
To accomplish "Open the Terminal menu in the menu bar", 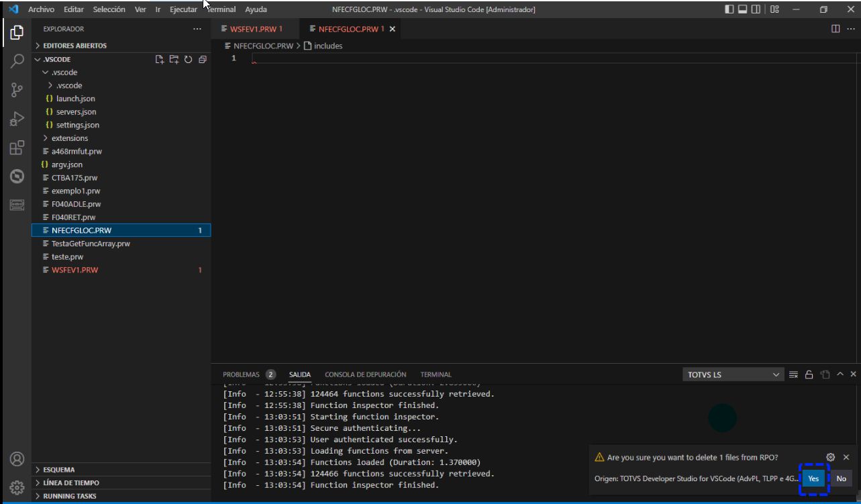I will point(221,9).
